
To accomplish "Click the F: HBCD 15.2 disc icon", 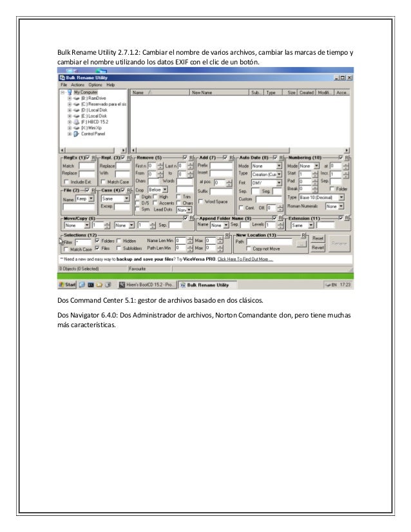I will (77, 122).
